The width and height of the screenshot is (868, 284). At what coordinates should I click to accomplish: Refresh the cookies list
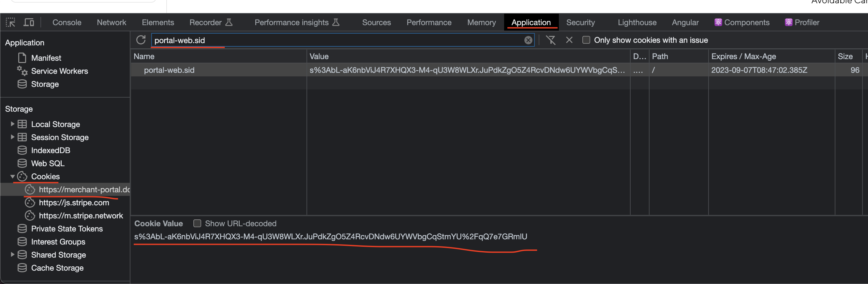pyautogui.click(x=141, y=40)
